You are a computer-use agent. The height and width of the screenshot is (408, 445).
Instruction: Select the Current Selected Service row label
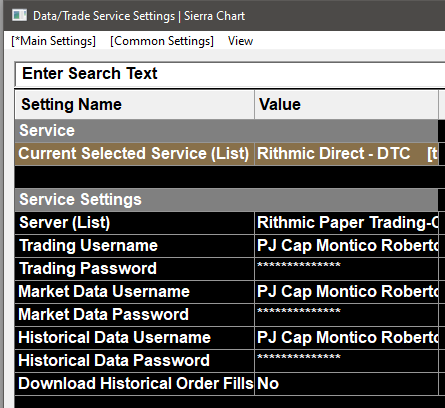coord(135,154)
